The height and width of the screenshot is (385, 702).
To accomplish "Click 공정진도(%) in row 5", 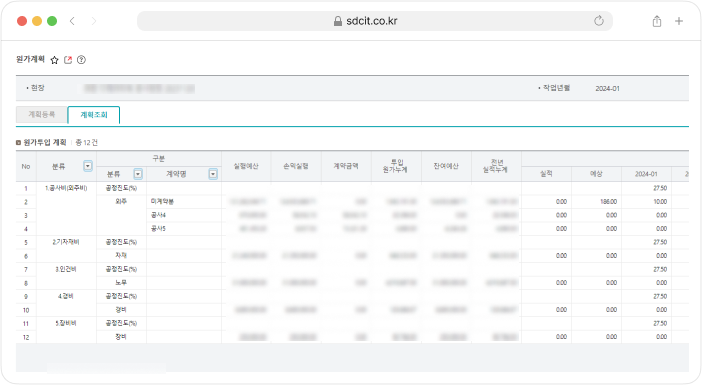I will 121,242.
